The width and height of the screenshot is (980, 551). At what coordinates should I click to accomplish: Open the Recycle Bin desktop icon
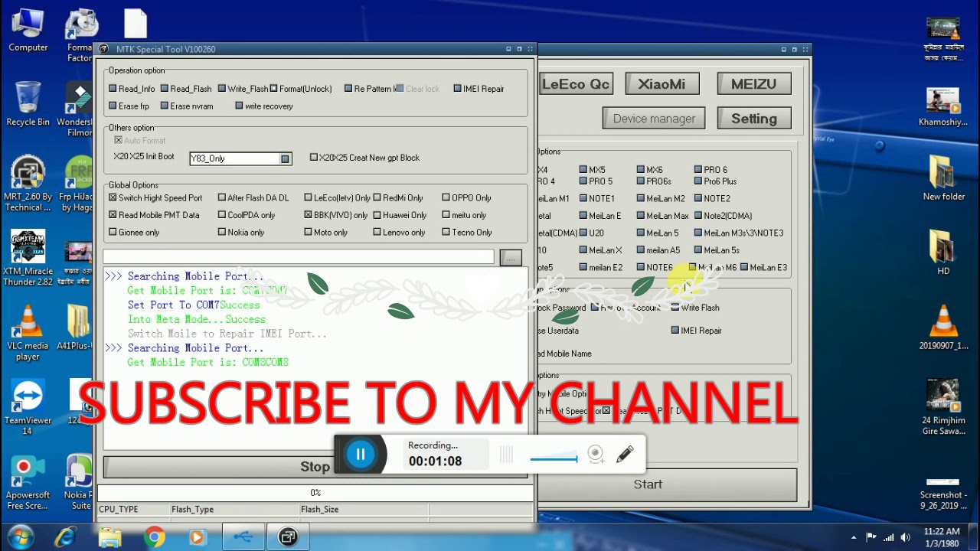click(x=28, y=104)
